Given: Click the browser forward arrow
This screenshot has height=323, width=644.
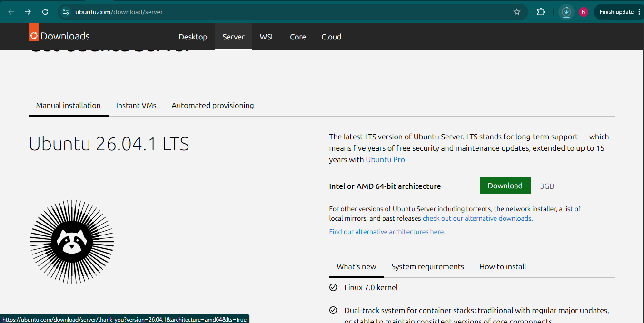Looking at the screenshot, I should (x=28, y=12).
